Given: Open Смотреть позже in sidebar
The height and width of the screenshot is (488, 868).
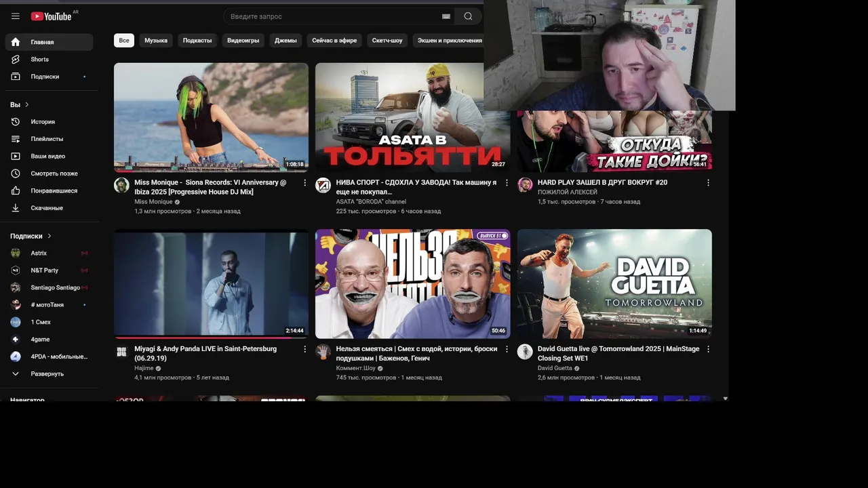Looking at the screenshot, I should (x=49, y=174).
